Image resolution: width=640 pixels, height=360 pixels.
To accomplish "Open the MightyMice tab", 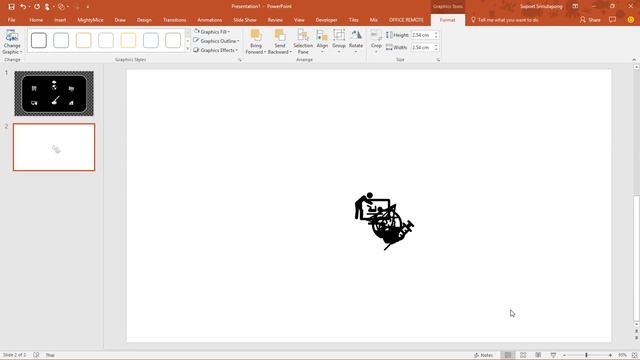I will pos(90,20).
